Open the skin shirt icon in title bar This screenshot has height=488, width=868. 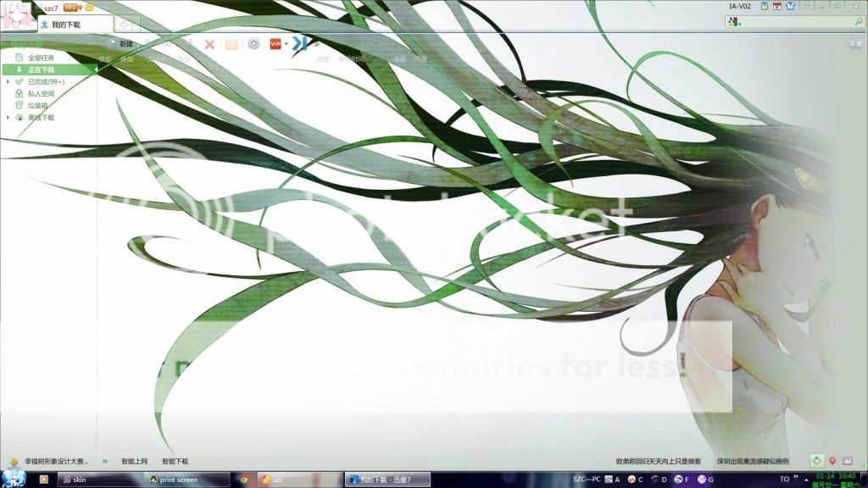click(789, 7)
